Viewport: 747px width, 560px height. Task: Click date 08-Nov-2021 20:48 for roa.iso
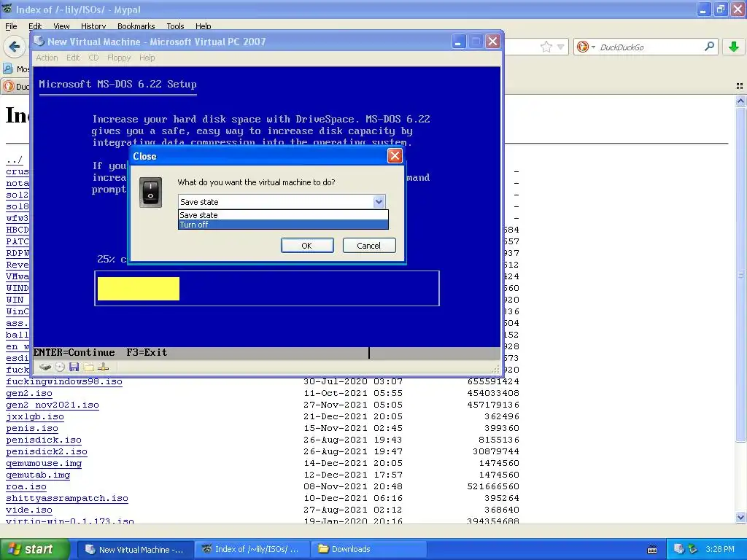click(x=353, y=486)
